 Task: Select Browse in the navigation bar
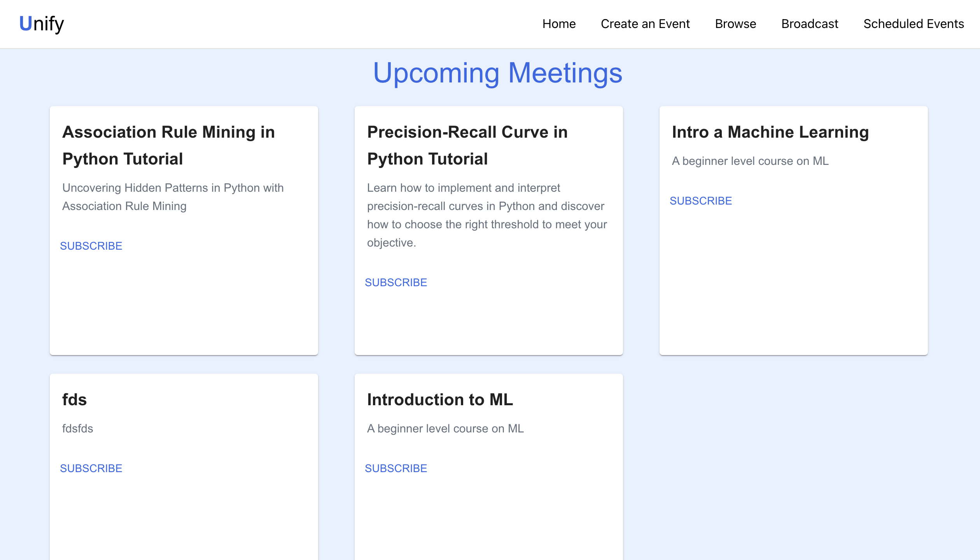coord(735,24)
